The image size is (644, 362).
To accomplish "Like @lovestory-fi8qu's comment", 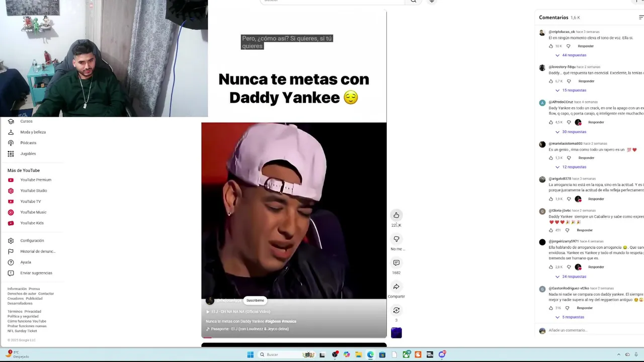I will pyautogui.click(x=551, y=81).
